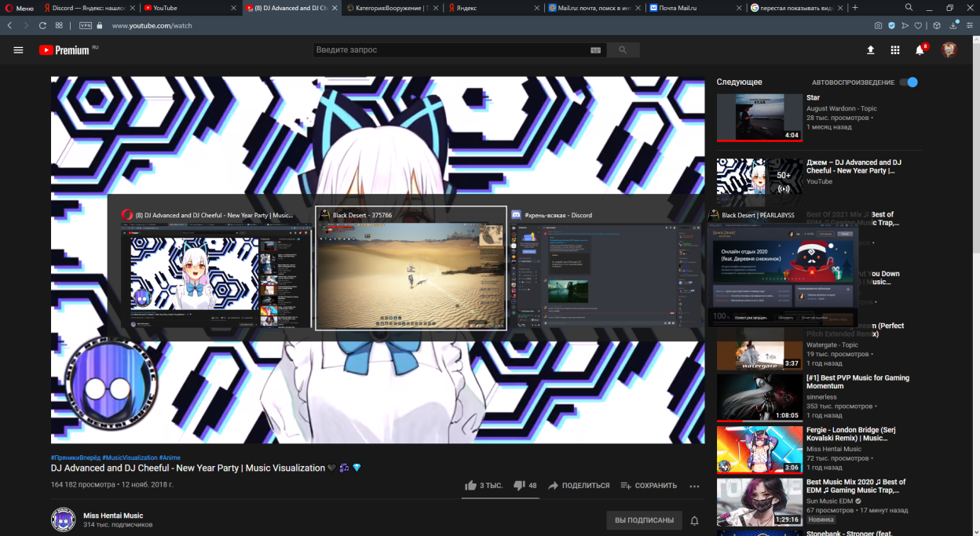Image resolution: width=980 pixels, height=536 pixels.
Task: Click the Miss Hentai Music channel avatar
Action: tap(63, 520)
